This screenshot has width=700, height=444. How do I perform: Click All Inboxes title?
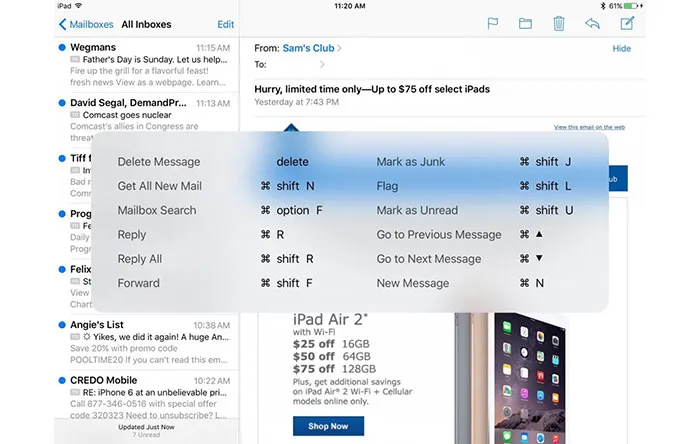[146, 24]
